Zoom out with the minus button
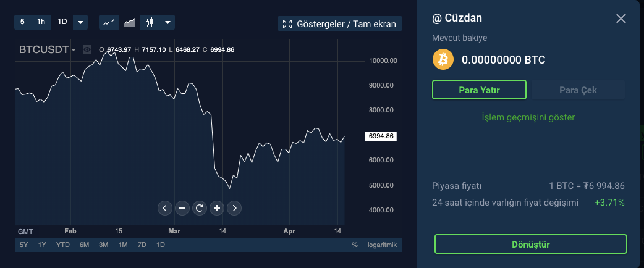This screenshot has width=644, height=268. click(x=182, y=208)
